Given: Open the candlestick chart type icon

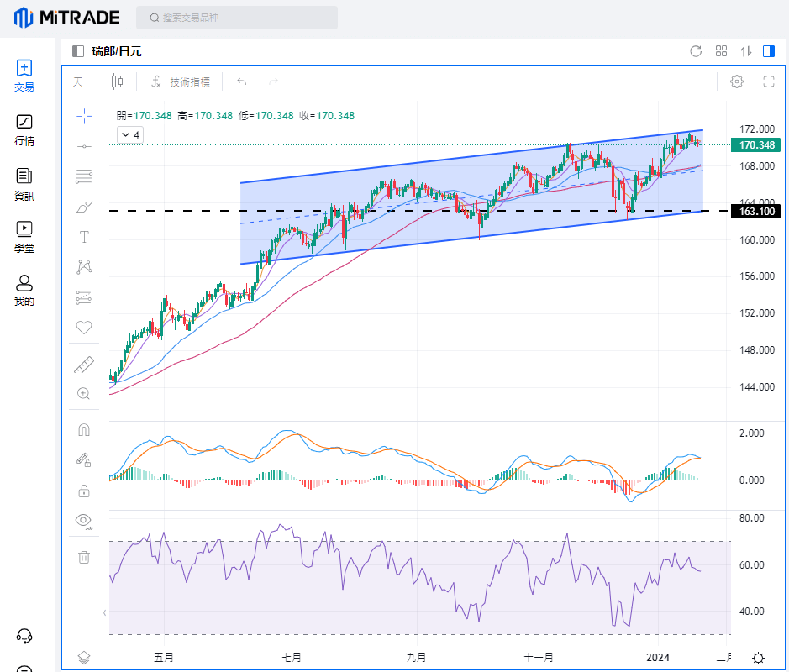Looking at the screenshot, I should [x=117, y=81].
